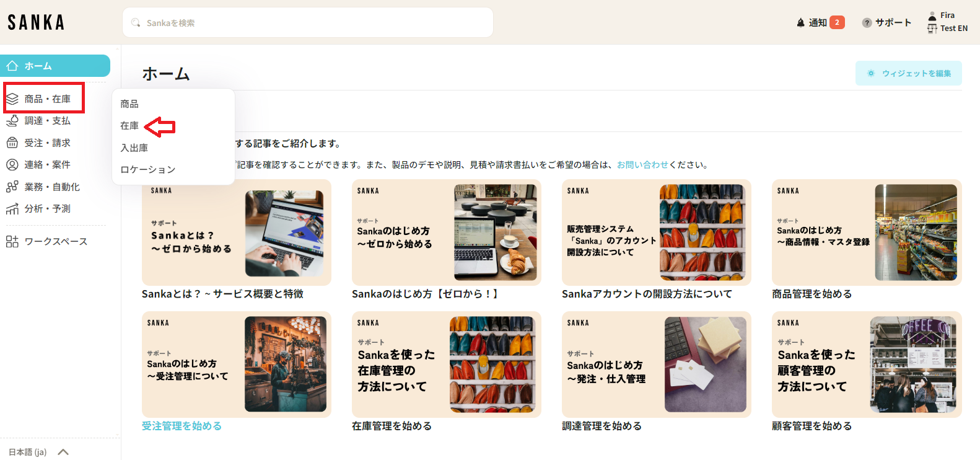
Task: Open the 顧客管理の方法について thumbnail card
Action: click(867, 365)
